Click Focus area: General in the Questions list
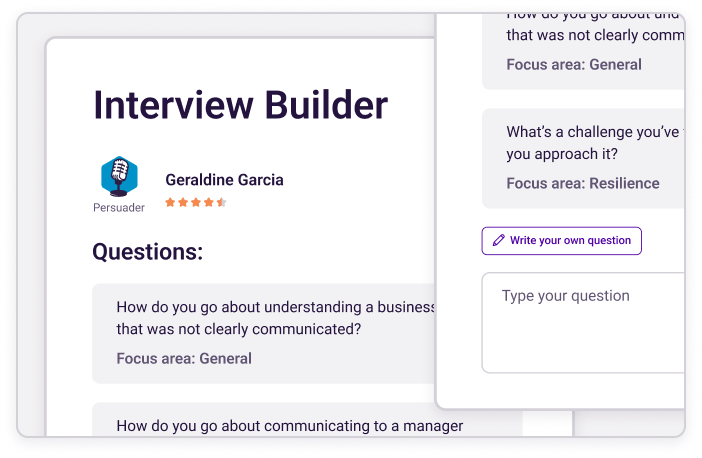The width and height of the screenshot is (702, 458). tap(184, 358)
